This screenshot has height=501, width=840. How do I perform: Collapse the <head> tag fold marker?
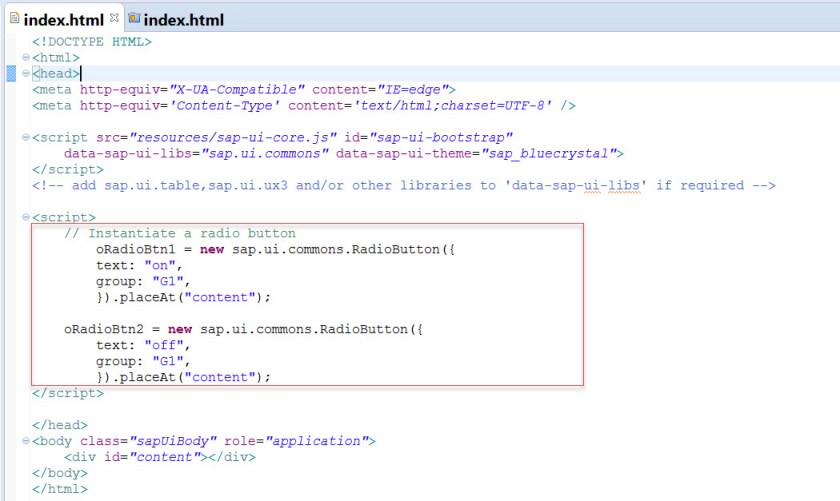(26, 73)
